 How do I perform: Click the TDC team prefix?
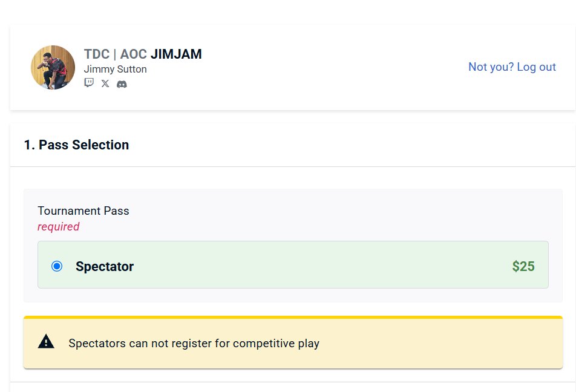(97, 54)
